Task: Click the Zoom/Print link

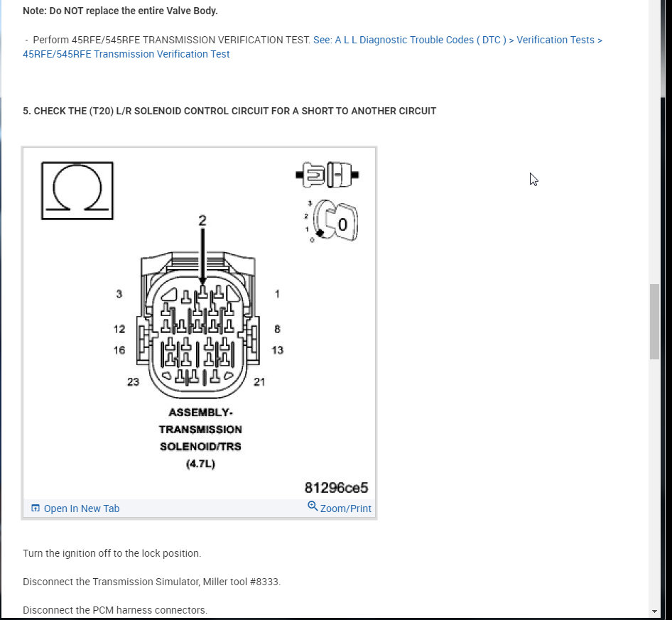Action: coord(345,508)
